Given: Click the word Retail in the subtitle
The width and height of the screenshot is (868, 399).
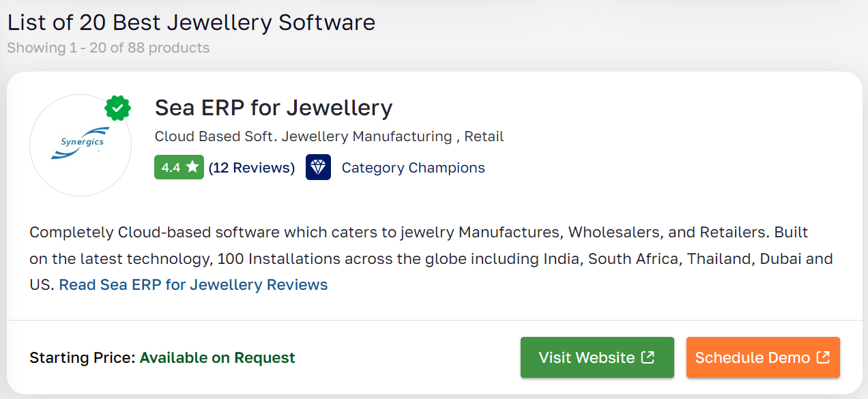Looking at the screenshot, I should [x=484, y=136].
